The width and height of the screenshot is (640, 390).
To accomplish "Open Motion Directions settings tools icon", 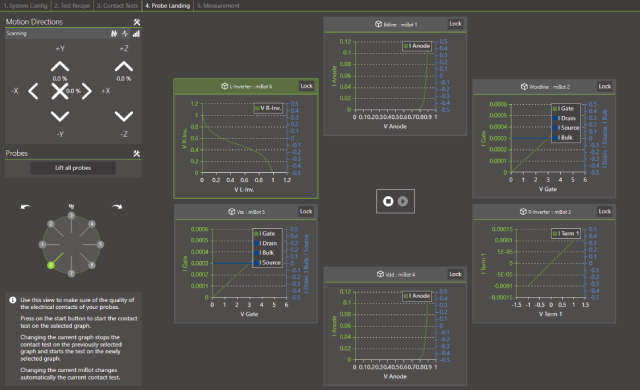I will 137,22.
